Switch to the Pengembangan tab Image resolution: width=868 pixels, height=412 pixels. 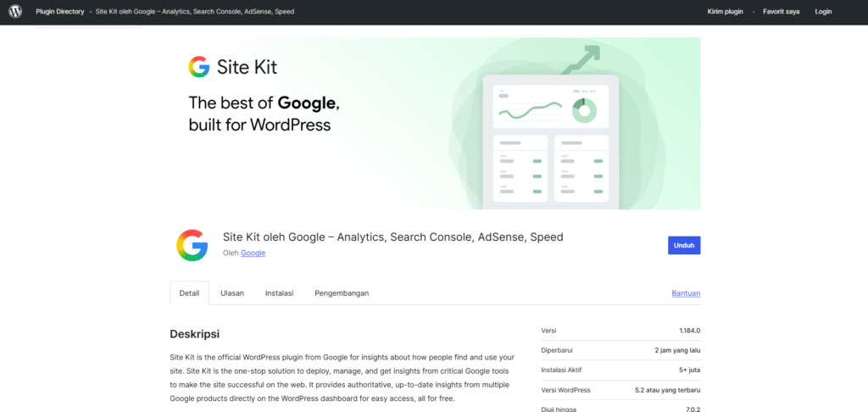point(342,293)
